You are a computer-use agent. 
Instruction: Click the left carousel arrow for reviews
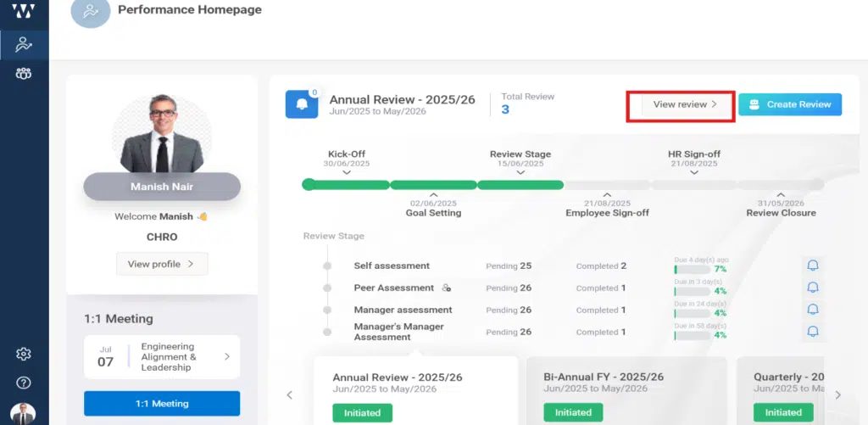click(290, 395)
